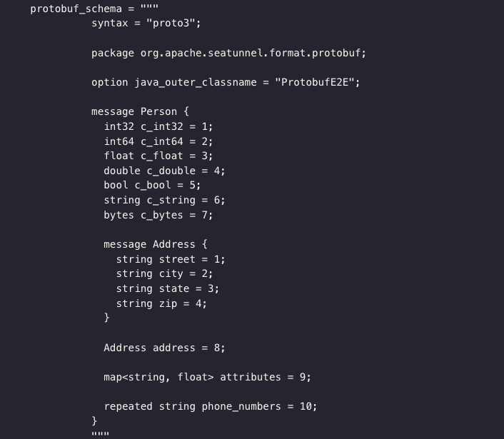The image size is (504, 439).
Task: Click the protobuf_schema variable name
Action: [x=76, y=9]
